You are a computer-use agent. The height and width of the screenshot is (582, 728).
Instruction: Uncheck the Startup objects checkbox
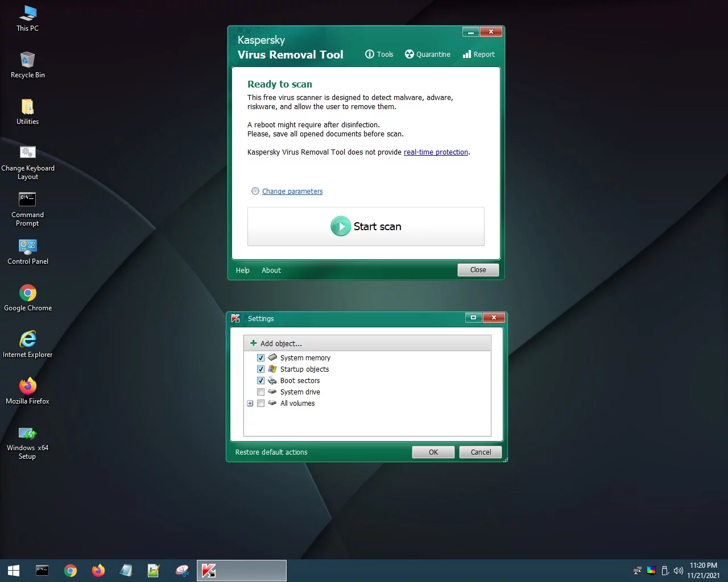click(x=260, y=369)
